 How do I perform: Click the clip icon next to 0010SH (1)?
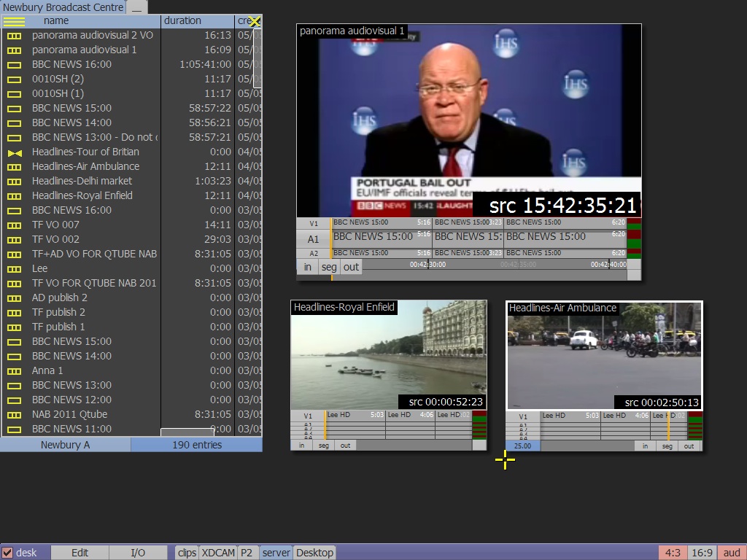pyautogui.click(x=15, y=94)
